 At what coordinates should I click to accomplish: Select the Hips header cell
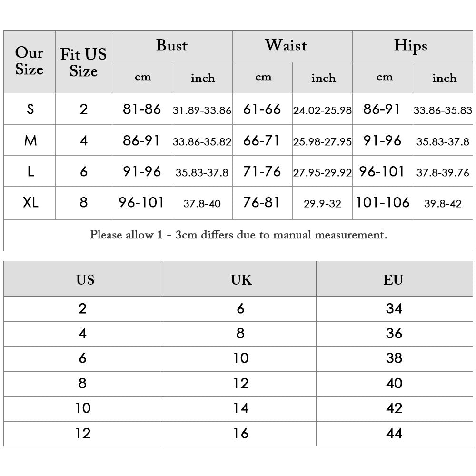point(410,46)
